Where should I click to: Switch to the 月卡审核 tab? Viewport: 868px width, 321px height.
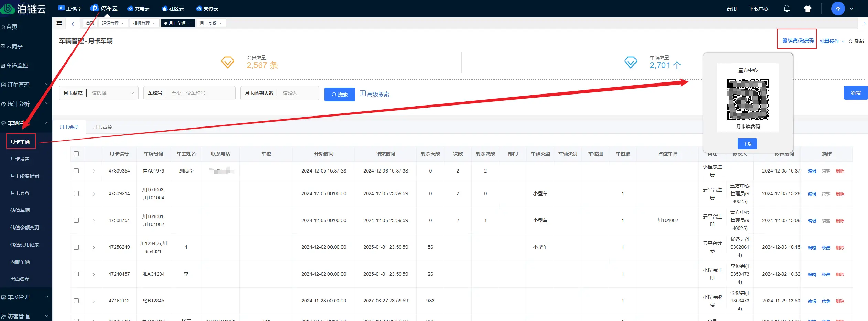coord(102,127)
